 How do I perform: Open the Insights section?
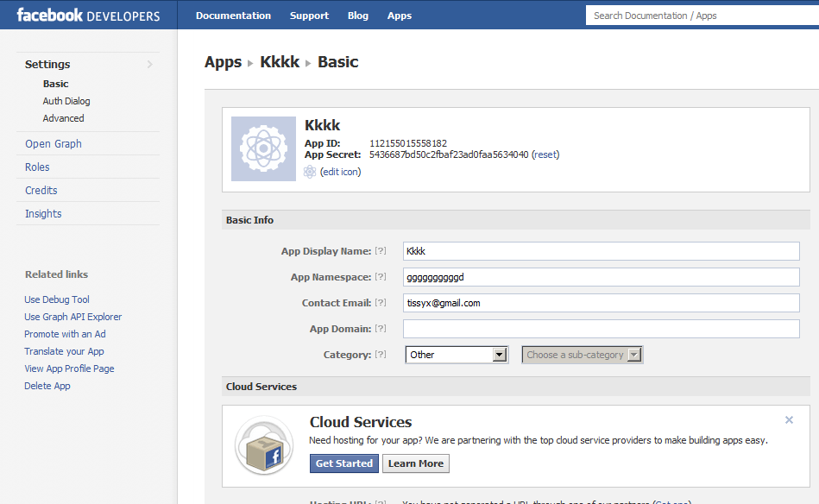(43, 214)
